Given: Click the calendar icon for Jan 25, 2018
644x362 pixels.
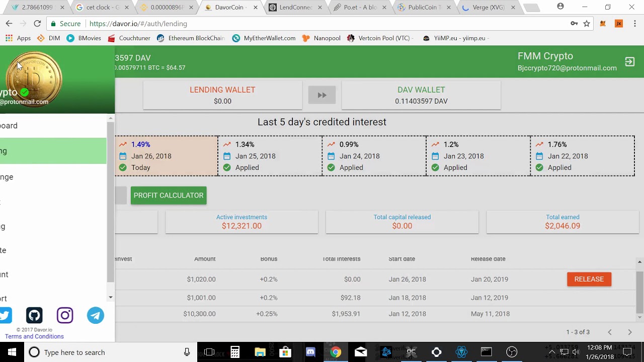Looking at the screenshot, I should tap(227, 156).
